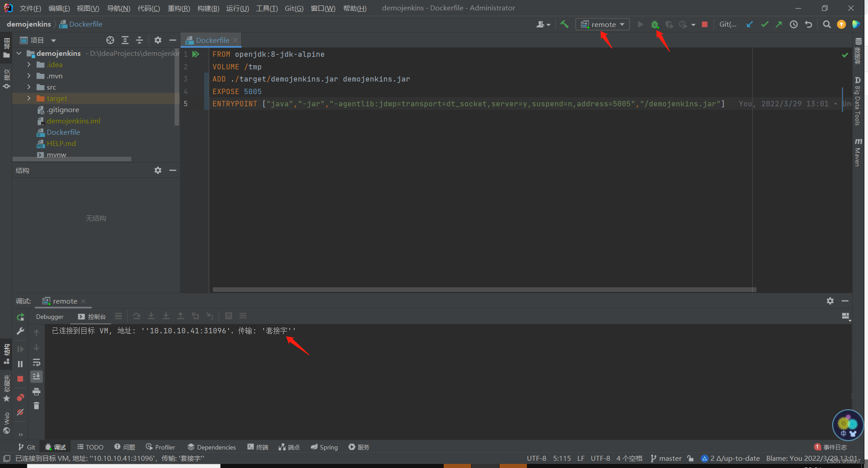The image size is (868, 468).
Task: Click View Breakpoints icon
Action: coord(20,398)
